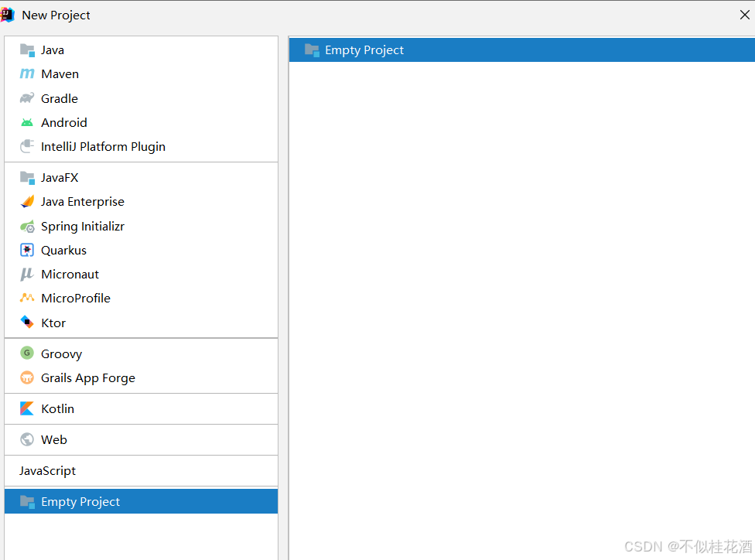This screenshot has height=560, width=755.
Task: Click the green Groovy G icon
Action: tap(27, 353)
